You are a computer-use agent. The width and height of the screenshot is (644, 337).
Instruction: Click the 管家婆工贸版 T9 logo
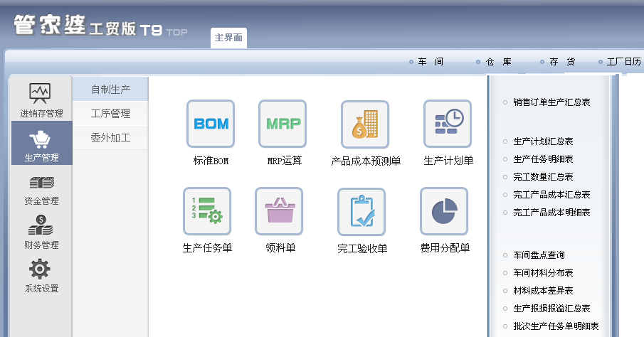(100, 26)
